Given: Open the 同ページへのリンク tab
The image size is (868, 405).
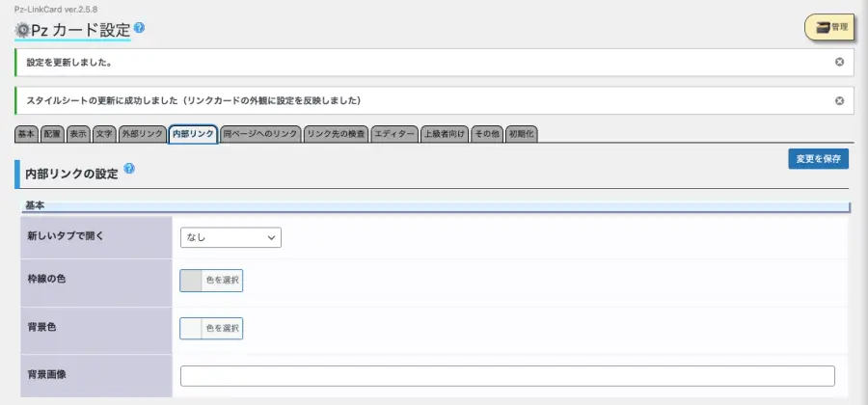Looking at the screenshot, I should pyautogui.click(x=260, y=134).
